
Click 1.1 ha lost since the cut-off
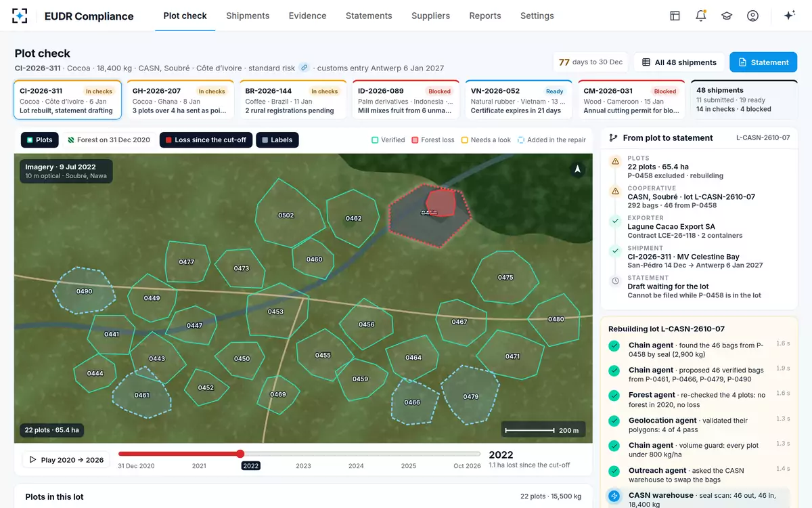(529, 465)
